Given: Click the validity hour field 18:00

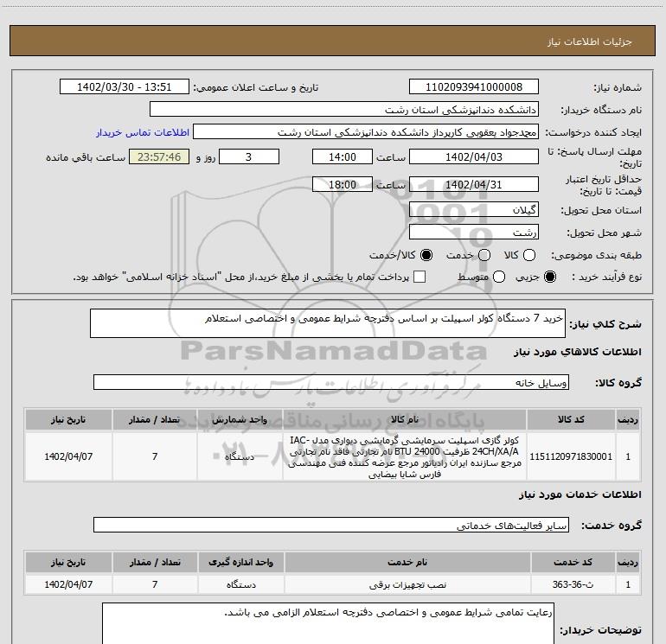Looking at the screenshot, I should point(343,184).
